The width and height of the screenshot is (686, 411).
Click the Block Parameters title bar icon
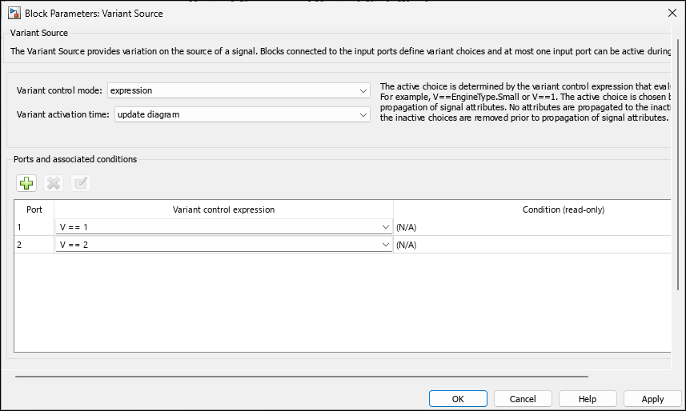coord(15,12)
